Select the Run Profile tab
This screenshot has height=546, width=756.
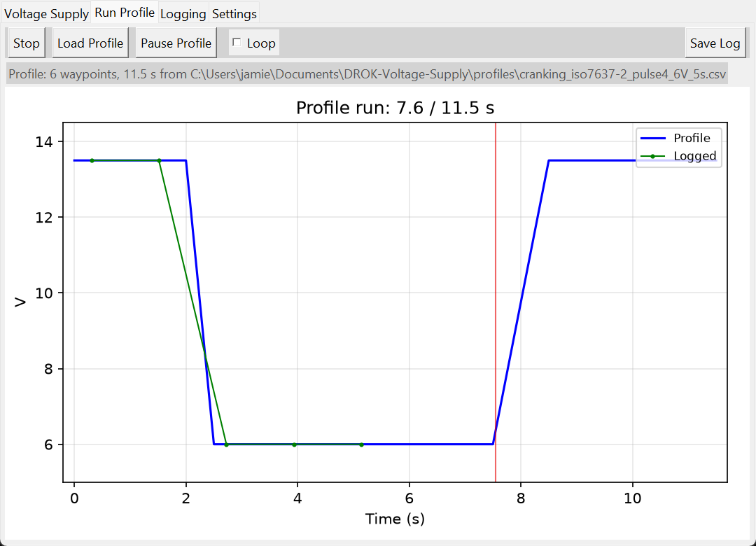[125, 13]
